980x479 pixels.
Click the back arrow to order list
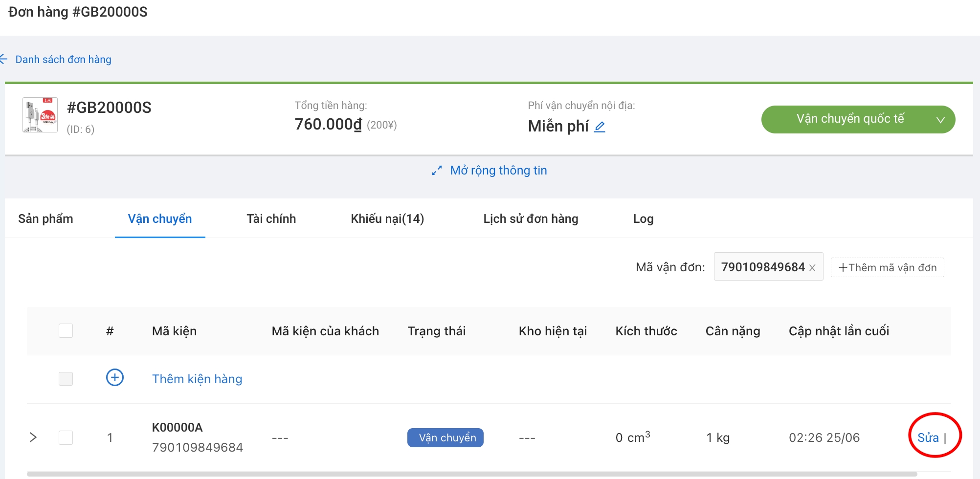point(4,60)
